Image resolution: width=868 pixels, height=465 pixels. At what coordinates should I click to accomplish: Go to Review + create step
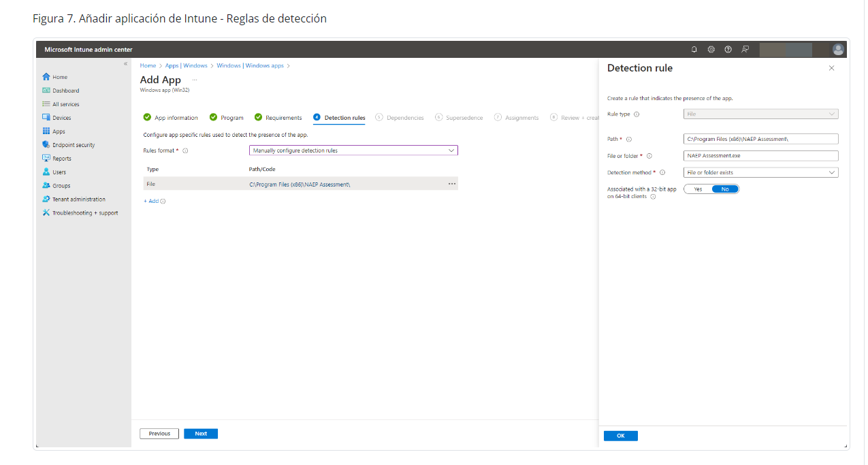[x=575, y=118]
